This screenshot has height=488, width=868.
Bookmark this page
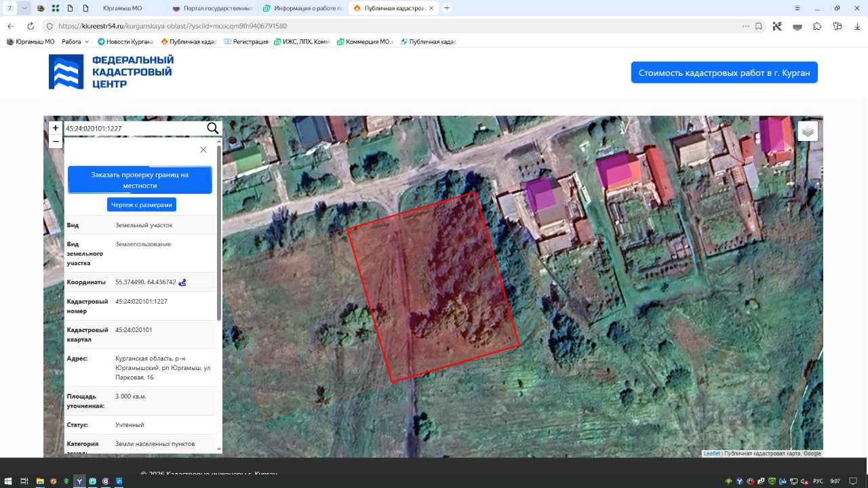759,26
